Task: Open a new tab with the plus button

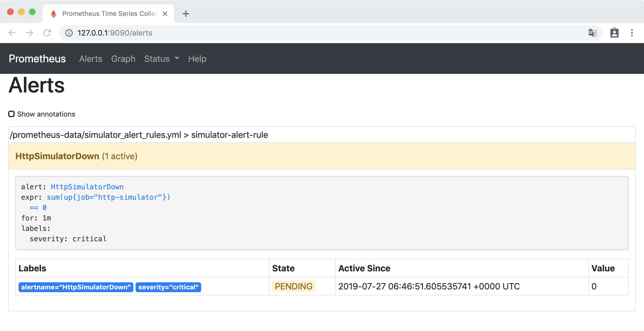Action: 186,14
